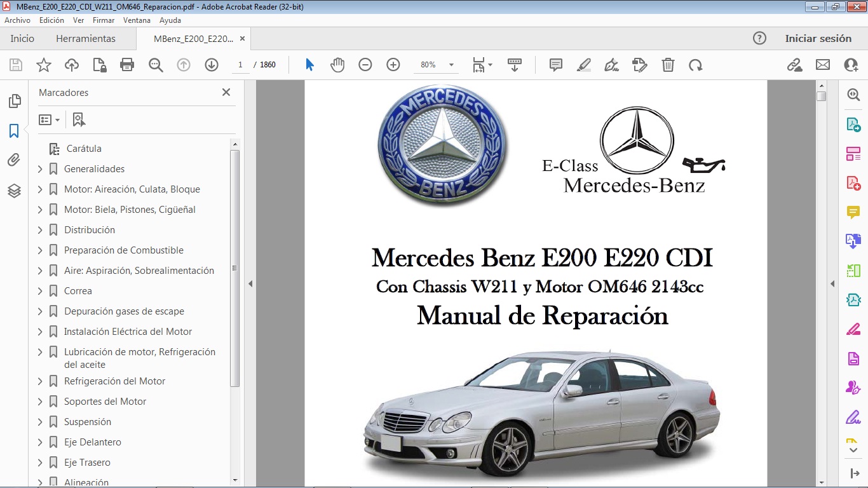
Task: Expand the Suspensión bookmark
Action: pyautogui.click(x=39, y=421)
